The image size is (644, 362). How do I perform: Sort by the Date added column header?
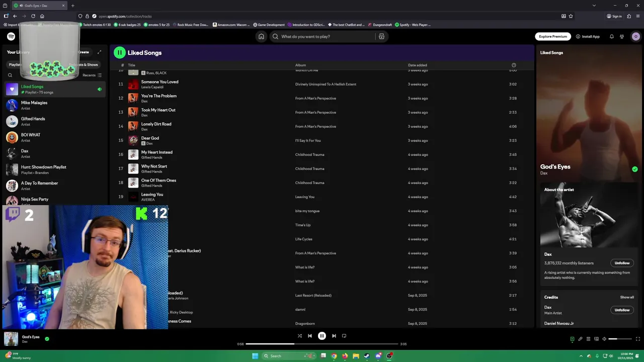[418, 65]
